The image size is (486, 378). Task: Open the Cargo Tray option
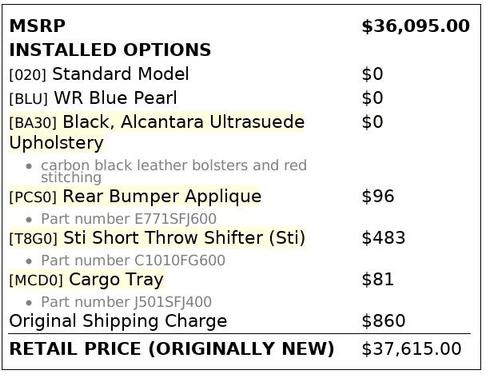click(x=86, y=280)
